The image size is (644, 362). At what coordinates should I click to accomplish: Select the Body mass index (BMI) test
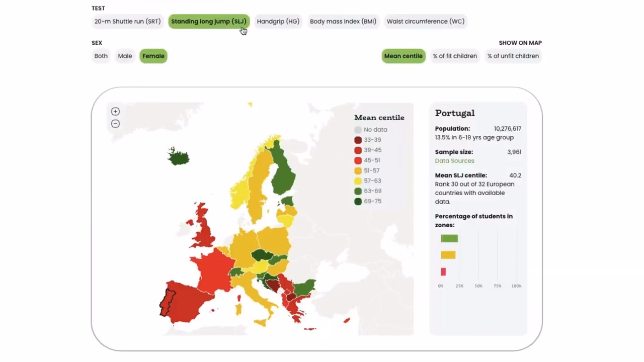343,21
